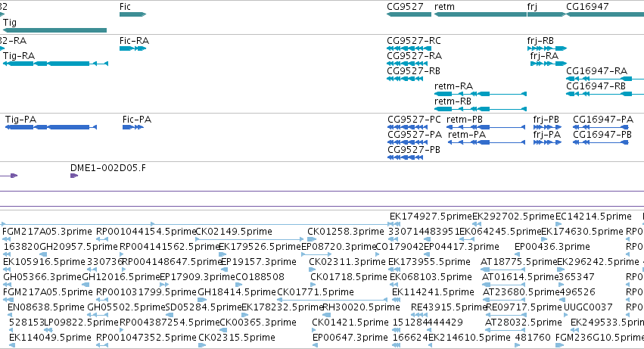
Task: Open the CK00365.3prime EST label
Action: point(258,323)
